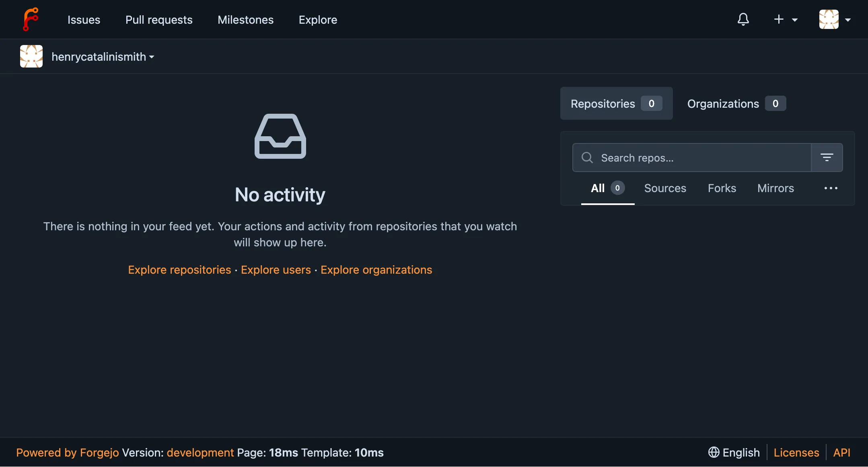Switch to the Organizations tab
The width and height of the screenshot is (868, 467).
[x=736, y=104]
